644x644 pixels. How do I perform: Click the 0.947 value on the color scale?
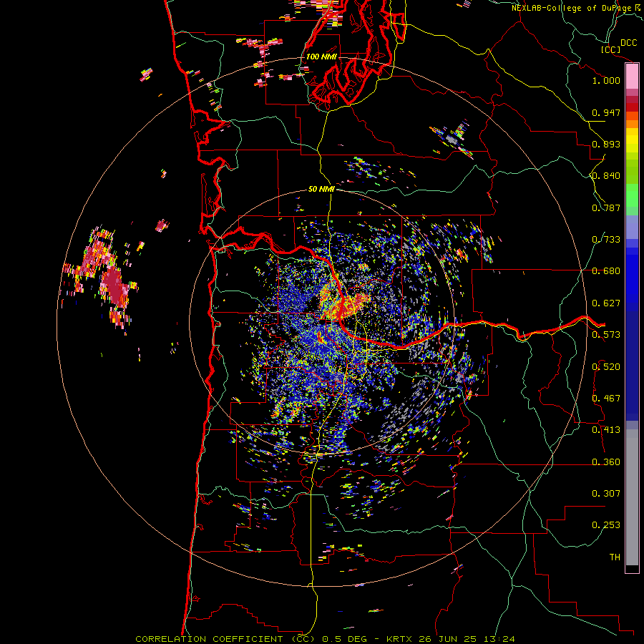pos(606,112)
